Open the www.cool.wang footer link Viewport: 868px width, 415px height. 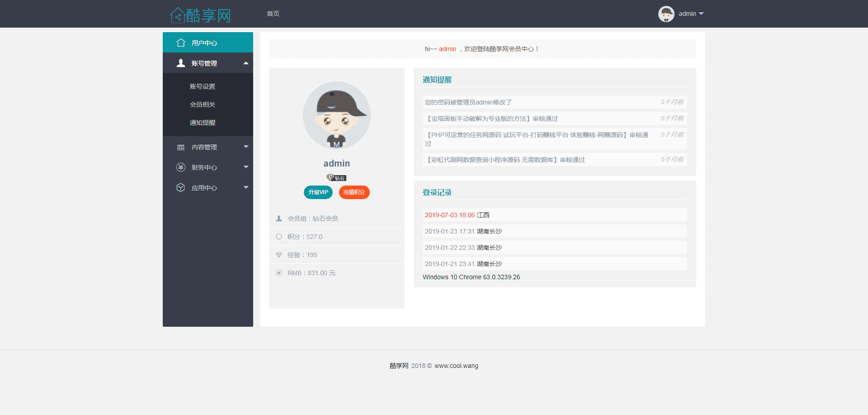coord(456,366)
